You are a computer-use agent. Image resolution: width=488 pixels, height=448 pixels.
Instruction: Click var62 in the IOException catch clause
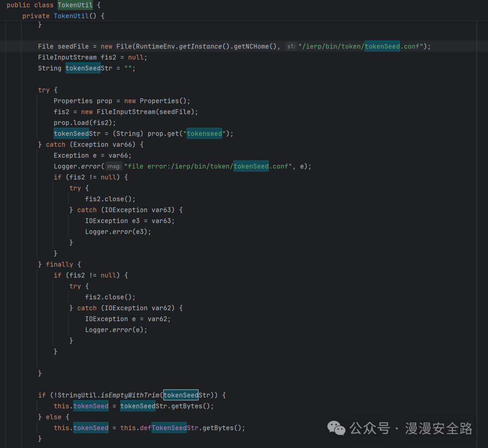(x=163, y=308)
